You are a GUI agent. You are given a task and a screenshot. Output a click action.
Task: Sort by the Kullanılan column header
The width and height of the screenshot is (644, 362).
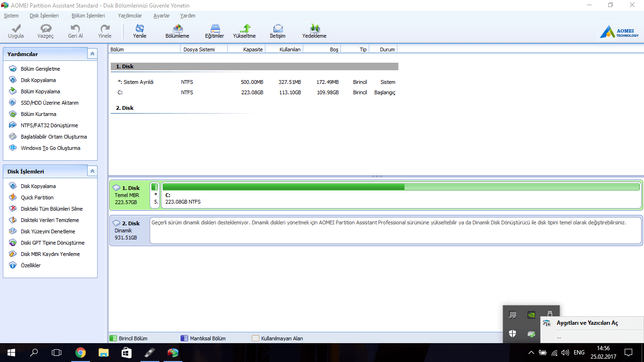pos(284,49)
